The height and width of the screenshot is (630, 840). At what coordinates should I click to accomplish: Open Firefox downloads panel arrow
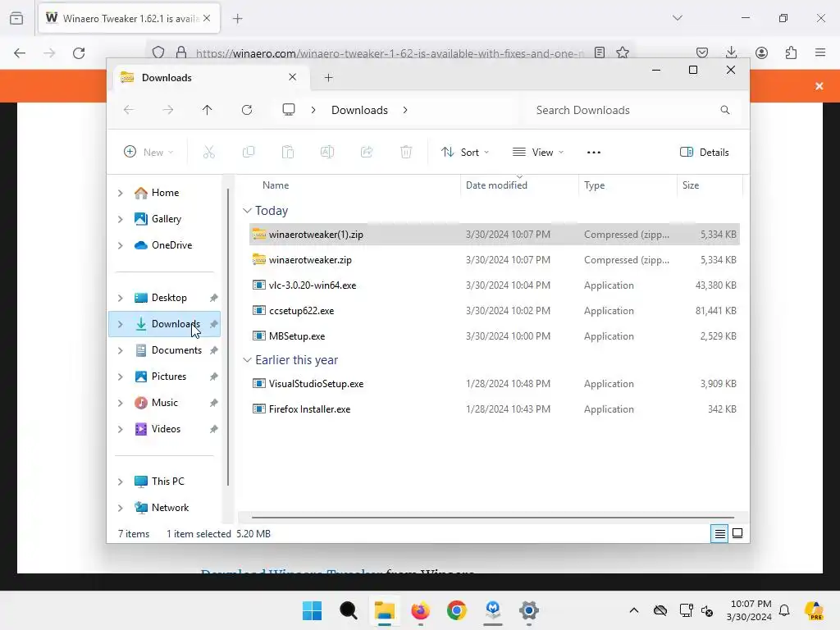click(731, 52)
